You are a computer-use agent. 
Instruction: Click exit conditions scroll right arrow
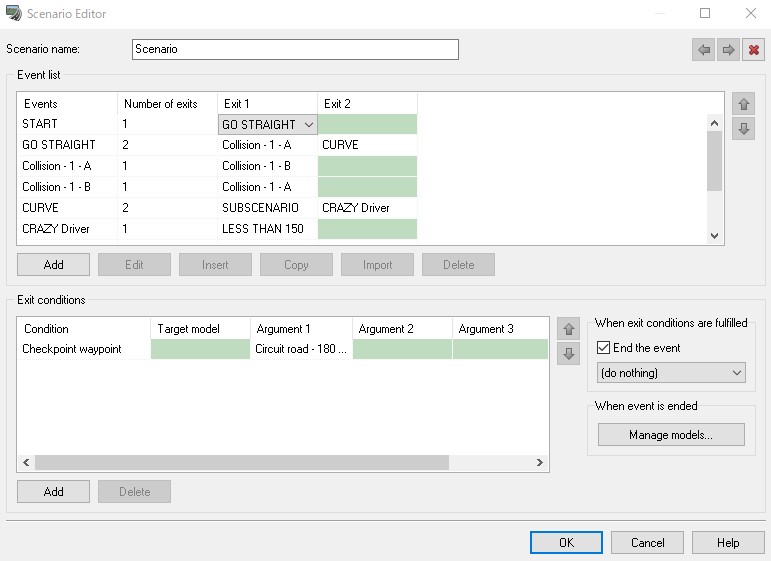click(x=539, y=462)
